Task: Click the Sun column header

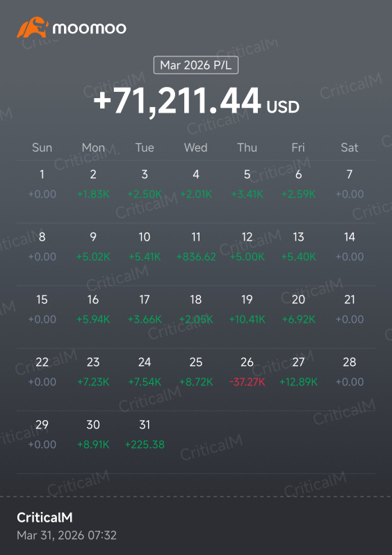Action: click(42, 147)
